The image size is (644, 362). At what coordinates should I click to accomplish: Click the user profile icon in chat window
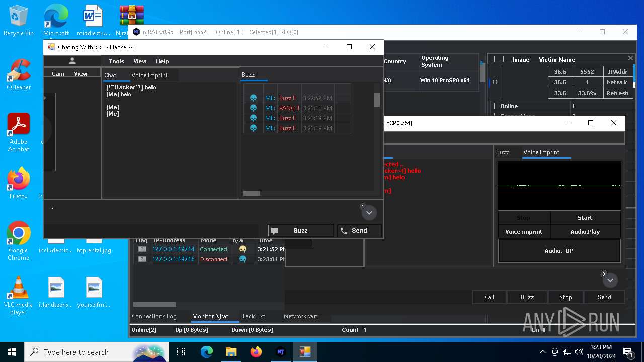72,61
